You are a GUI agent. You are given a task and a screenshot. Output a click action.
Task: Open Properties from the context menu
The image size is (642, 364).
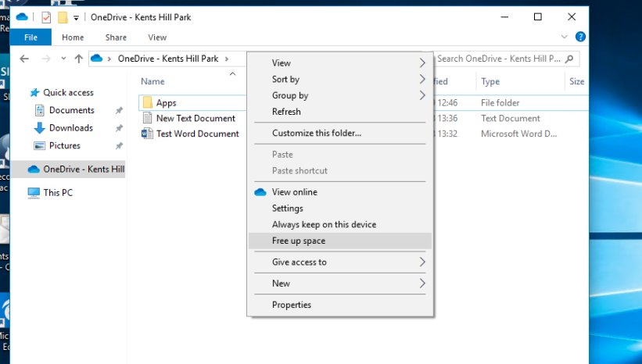point(340,305)
